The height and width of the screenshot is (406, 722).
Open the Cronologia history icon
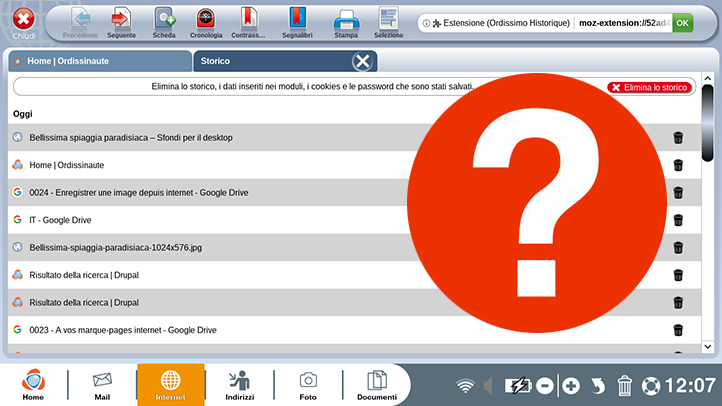pos(206,22)
